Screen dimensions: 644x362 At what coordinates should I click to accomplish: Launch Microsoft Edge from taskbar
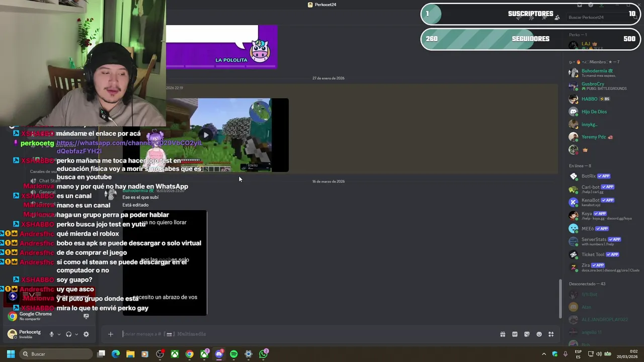click(116, 354)
